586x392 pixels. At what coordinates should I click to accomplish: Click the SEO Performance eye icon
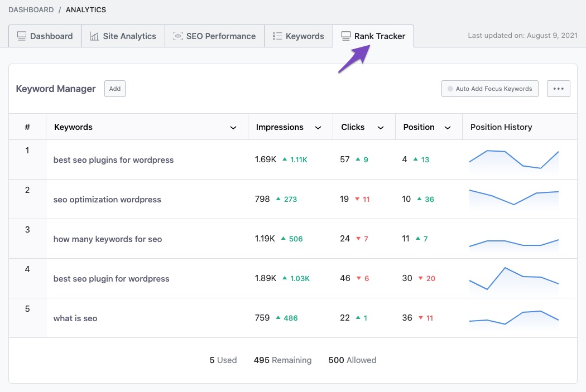178,36
